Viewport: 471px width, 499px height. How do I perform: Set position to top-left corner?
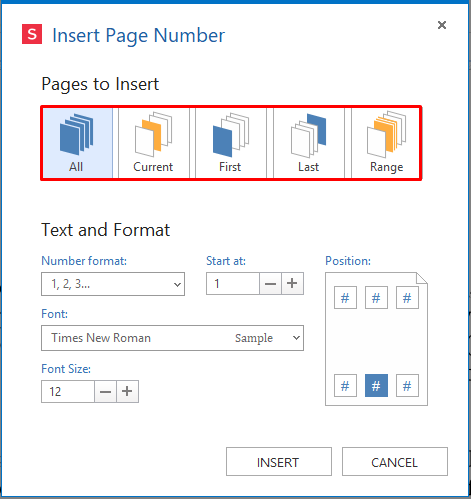[x=345, y=297]
